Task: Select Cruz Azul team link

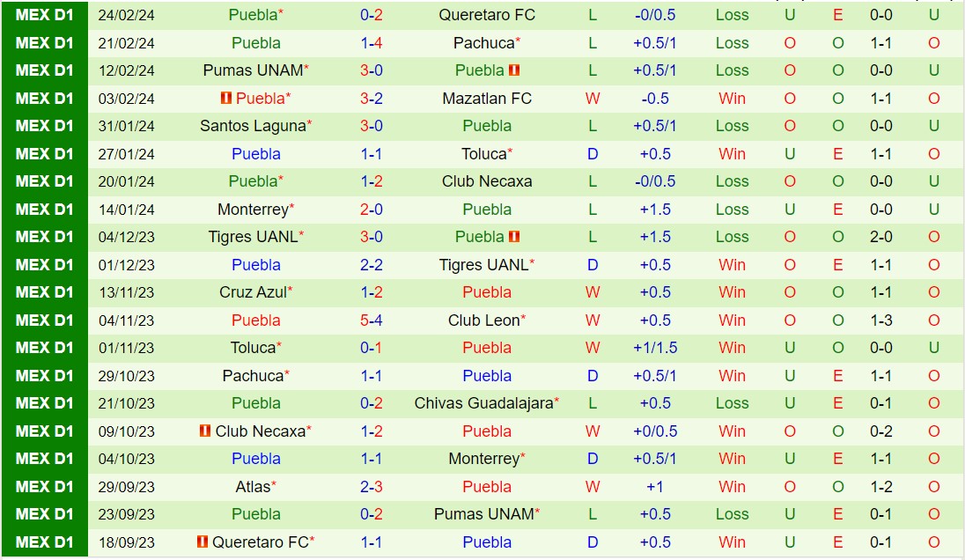Action: pyautogui.click(x=253, y=292)
